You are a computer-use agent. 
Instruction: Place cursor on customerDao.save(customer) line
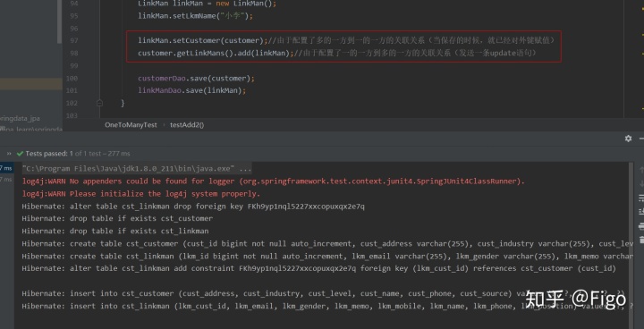(196, 79)
